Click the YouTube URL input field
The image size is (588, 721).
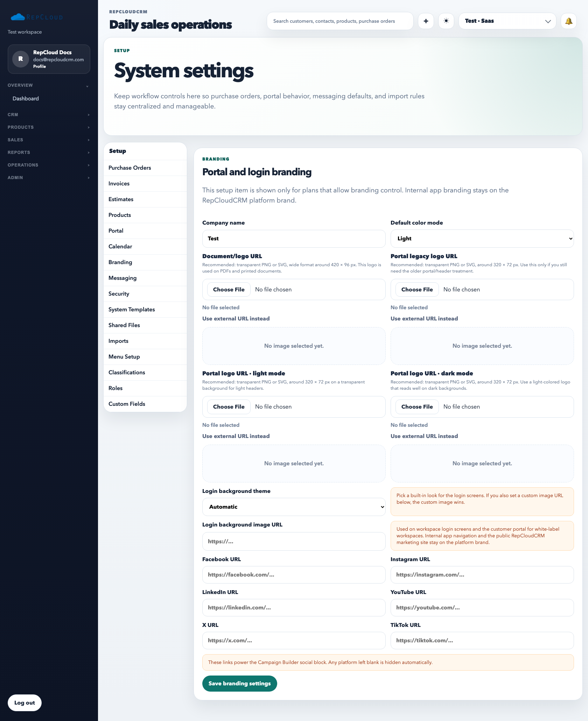[482, 608]
